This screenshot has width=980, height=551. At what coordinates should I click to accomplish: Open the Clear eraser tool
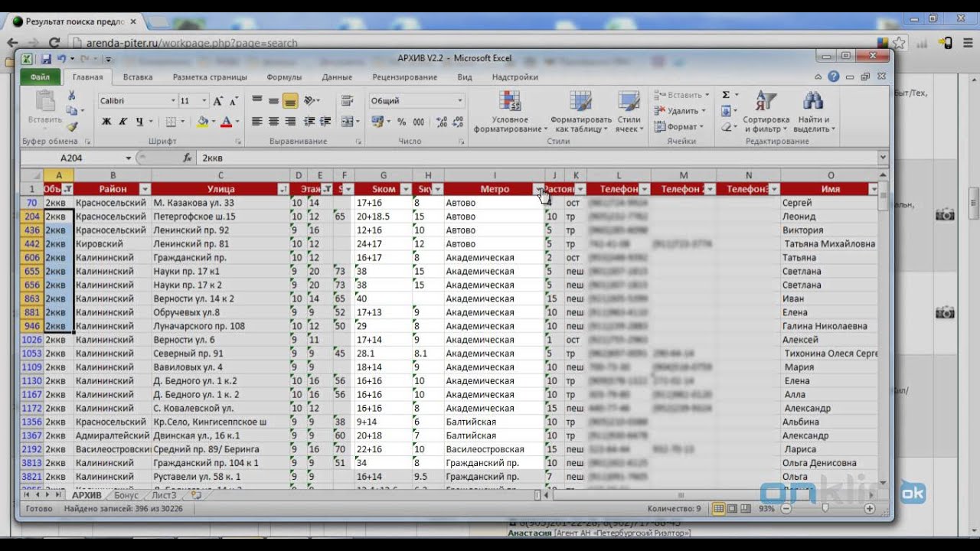[726, 127]
